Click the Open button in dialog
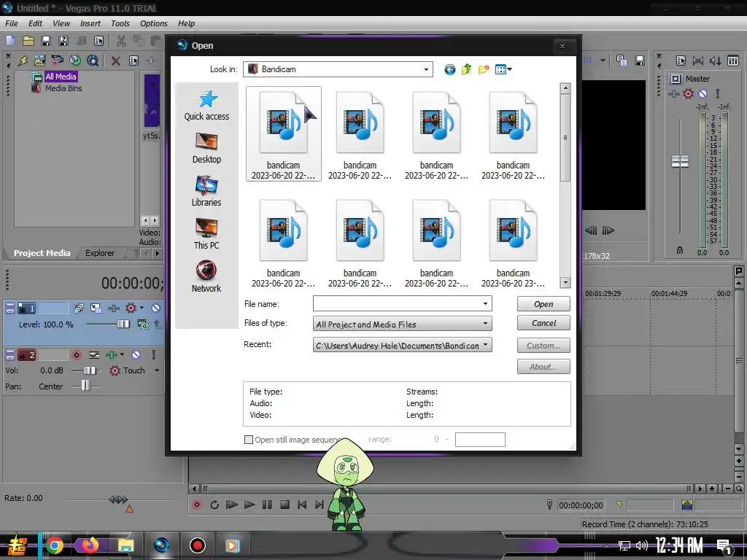The width and height of the screenshot is (747, 560). pyautogui.click(x=543, y=304)
